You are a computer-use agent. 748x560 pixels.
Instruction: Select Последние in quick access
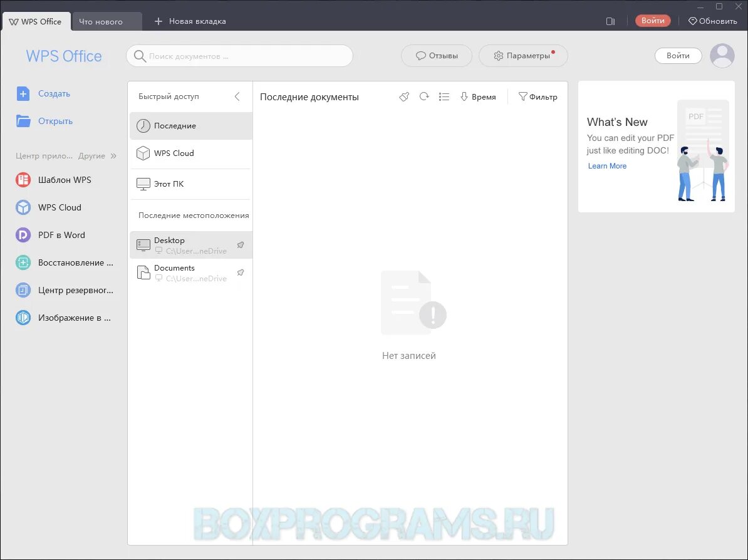pos(191,126)
